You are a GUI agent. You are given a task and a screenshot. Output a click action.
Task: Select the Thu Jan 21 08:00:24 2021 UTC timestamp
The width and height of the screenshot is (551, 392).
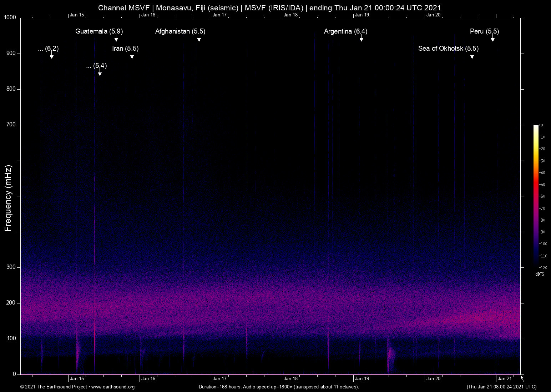(501, 387)
